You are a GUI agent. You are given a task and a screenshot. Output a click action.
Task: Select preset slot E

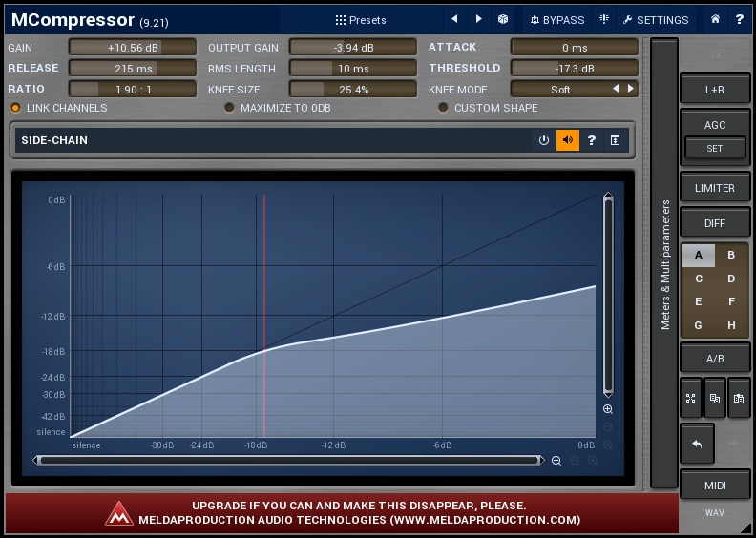[x=698, y=302]
